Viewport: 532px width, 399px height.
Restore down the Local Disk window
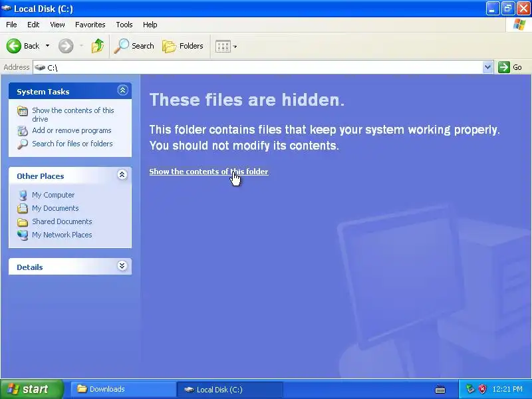pyautogui.click(x=508, y=9)
